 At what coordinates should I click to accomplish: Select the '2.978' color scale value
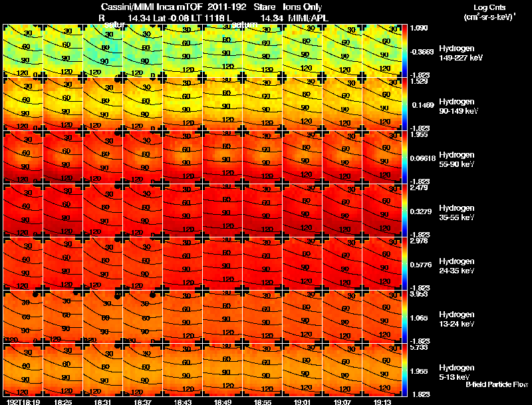[x=420, y=241]
